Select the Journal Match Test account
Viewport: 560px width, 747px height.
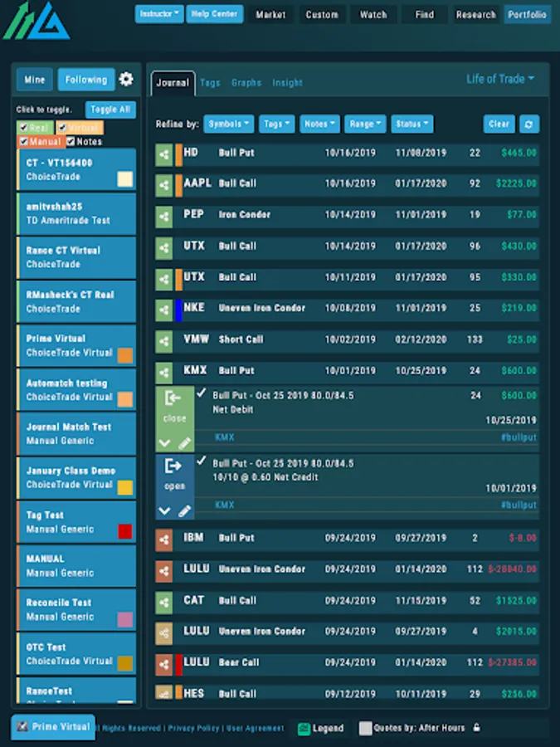(76, 434)
